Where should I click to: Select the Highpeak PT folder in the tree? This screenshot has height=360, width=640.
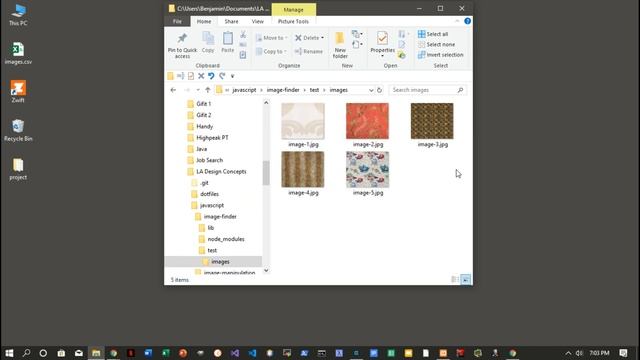pos(212,138)
